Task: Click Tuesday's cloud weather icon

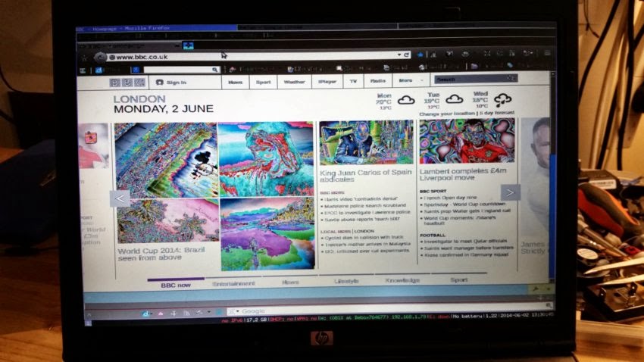Action: click(455, 99)
